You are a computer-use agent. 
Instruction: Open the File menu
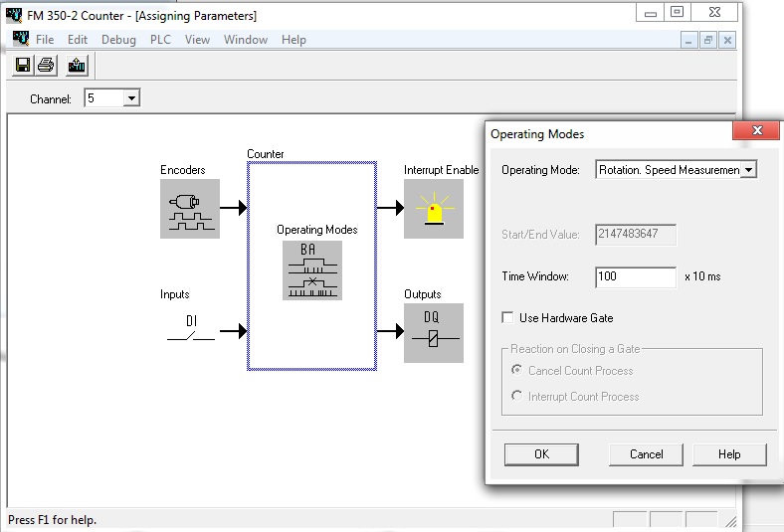[45, 40]
